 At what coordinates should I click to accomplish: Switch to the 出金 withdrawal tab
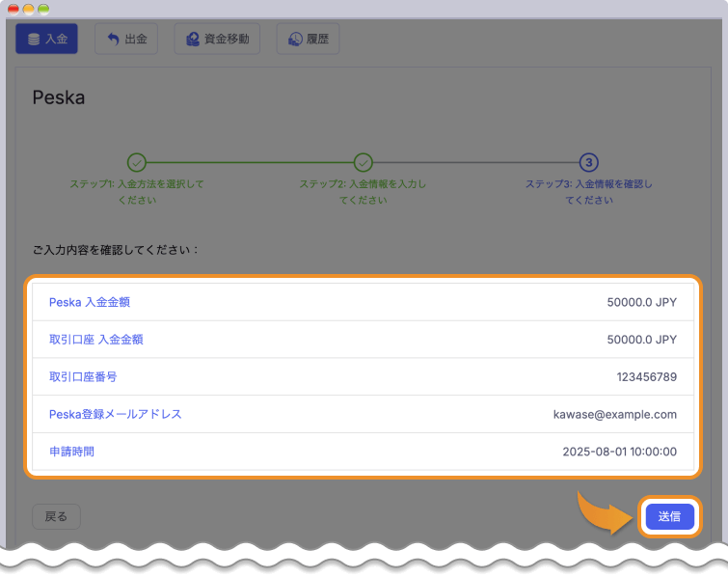pos(126,39)
